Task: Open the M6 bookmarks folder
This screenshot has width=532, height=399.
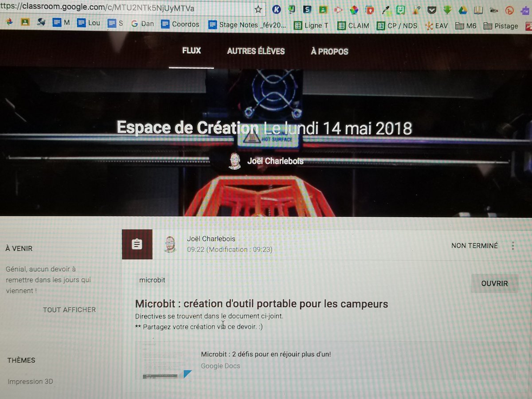Action: 466,26
